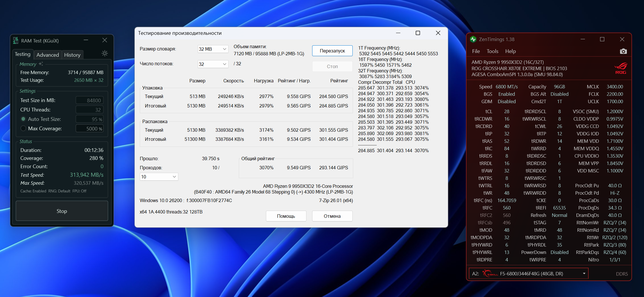Open the Advanced tab in RAM Test

(x=48, y=55)
